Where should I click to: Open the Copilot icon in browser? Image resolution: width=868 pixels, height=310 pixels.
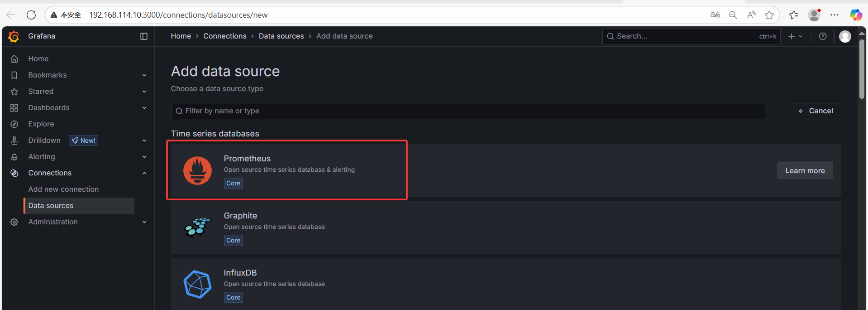[856, 15]
